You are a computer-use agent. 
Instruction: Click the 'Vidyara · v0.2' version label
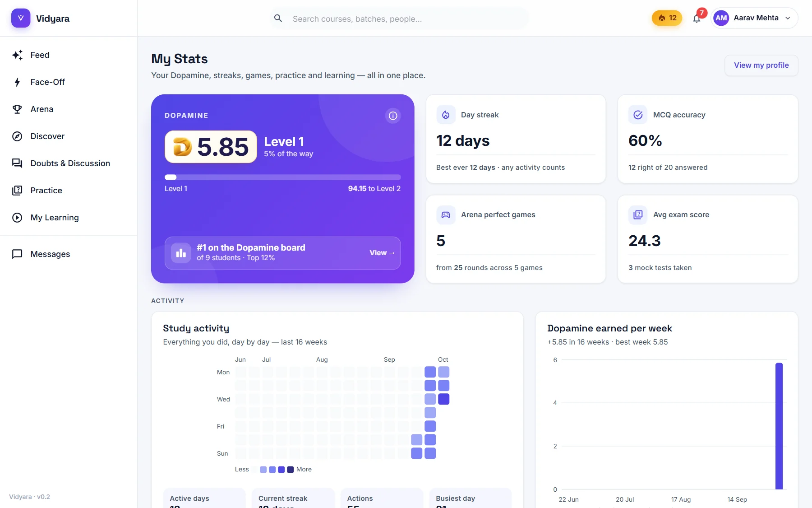pos(30,497)
